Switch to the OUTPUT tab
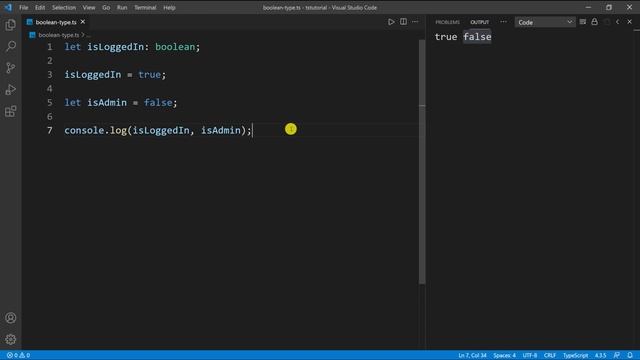640x360 pixels. (480, 22)
